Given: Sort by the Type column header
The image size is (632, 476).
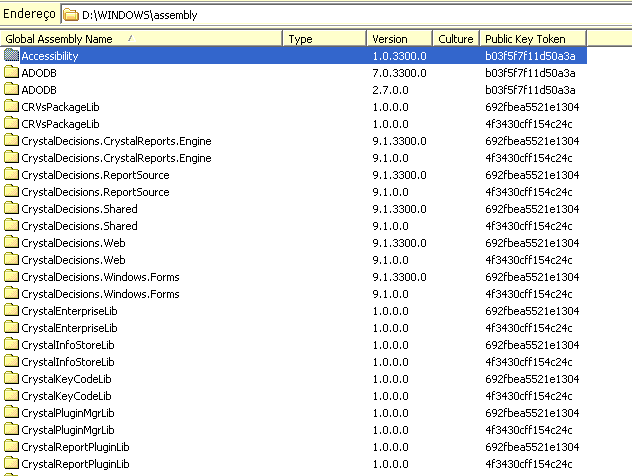Looking at the screenshot, I should [325, 39].
